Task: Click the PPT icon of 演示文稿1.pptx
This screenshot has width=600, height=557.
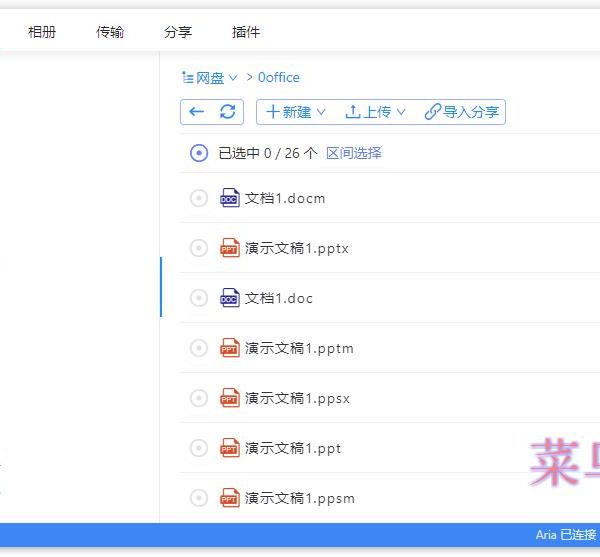Action: [x=230, y=248]
